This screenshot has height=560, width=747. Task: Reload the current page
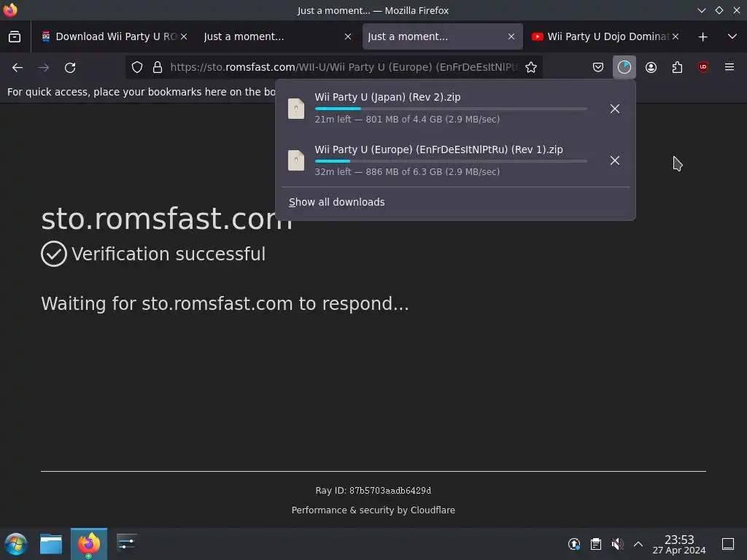coord(70,68)
